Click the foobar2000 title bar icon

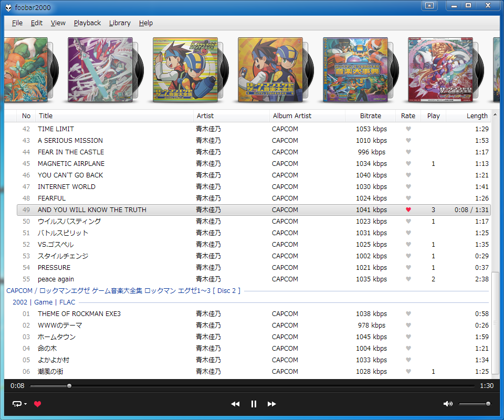coord(8,7)
